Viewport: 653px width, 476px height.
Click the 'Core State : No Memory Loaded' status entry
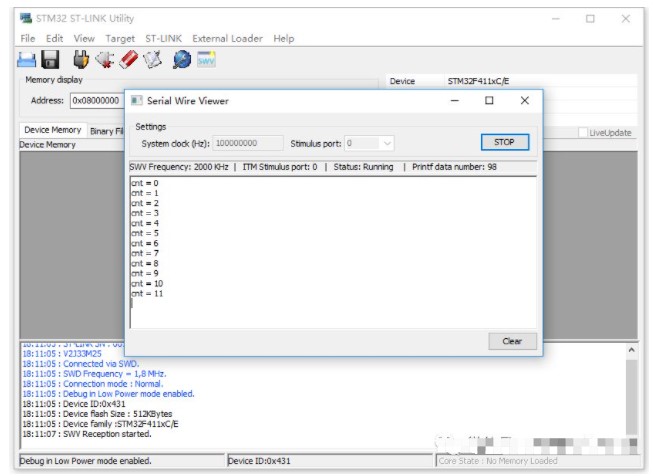click(498, 461)
